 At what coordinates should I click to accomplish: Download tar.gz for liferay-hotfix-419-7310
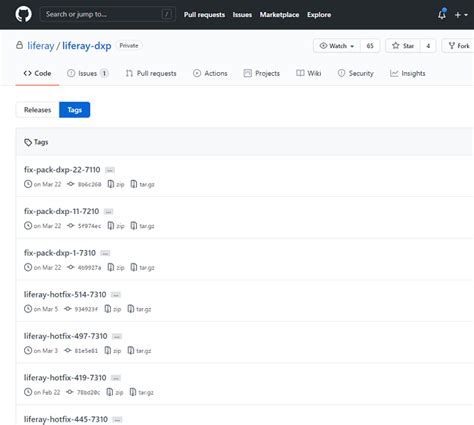click(x=141, y=393)
